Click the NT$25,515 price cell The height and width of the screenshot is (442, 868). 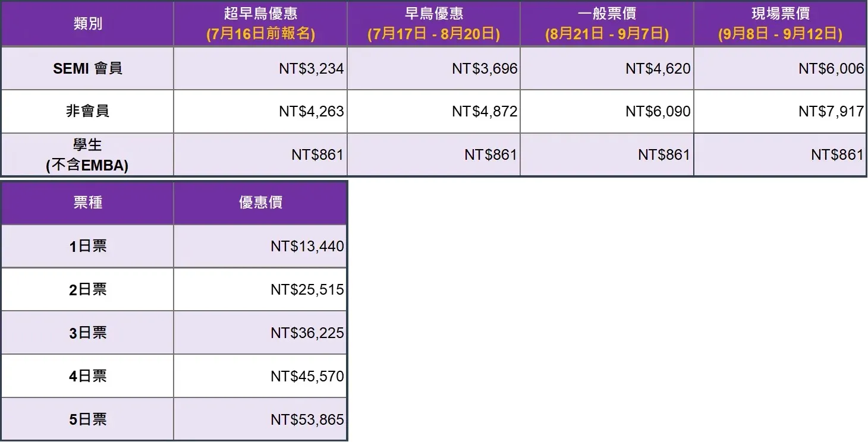[x=260, y=289]
